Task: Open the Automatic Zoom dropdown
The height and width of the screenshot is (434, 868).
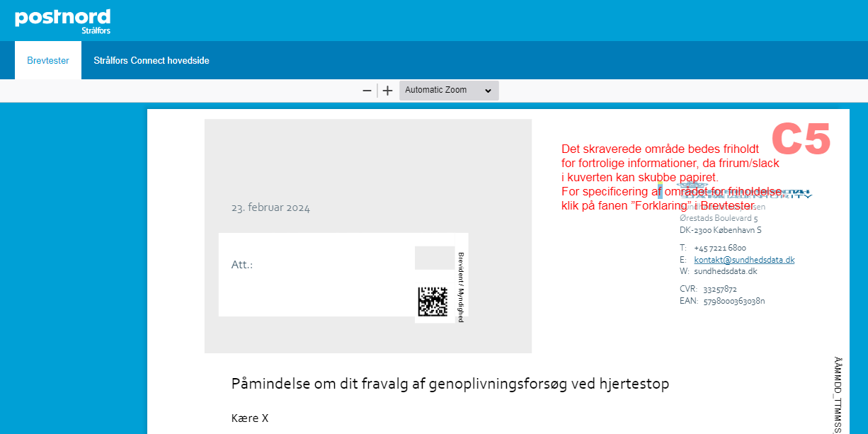Action: click(x=448, y=91)
